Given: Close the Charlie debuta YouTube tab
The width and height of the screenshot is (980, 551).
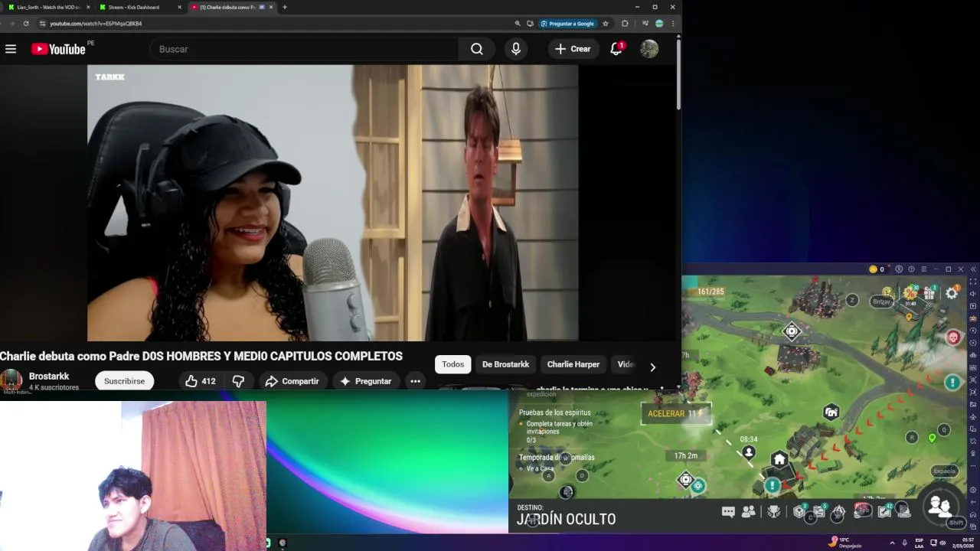Looking at the screenshot, I should tap(271, 7).
